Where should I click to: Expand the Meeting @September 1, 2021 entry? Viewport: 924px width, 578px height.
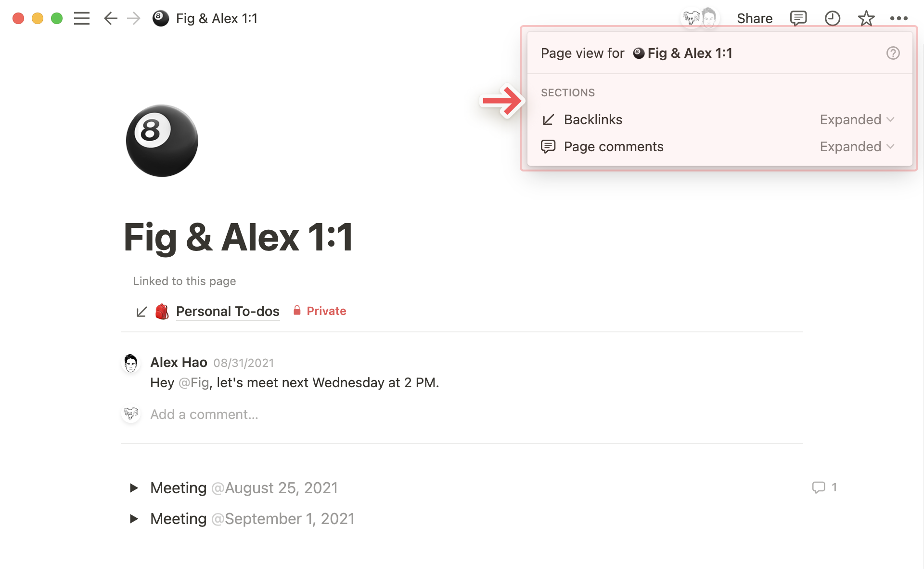[134, 519]
